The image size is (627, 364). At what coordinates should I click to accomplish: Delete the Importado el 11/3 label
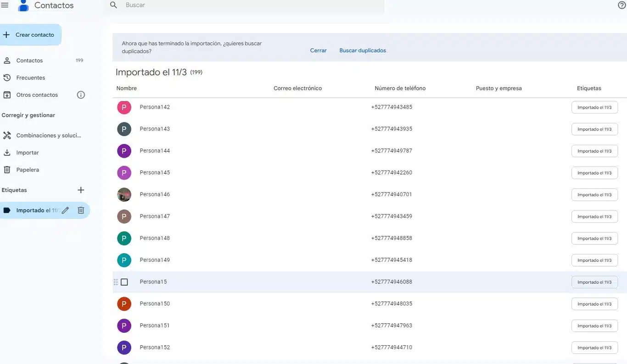[81, 210]
